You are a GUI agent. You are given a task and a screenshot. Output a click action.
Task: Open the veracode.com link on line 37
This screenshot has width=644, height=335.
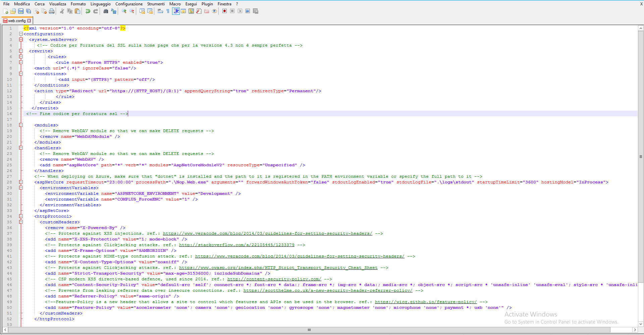[x=267, y=233]
